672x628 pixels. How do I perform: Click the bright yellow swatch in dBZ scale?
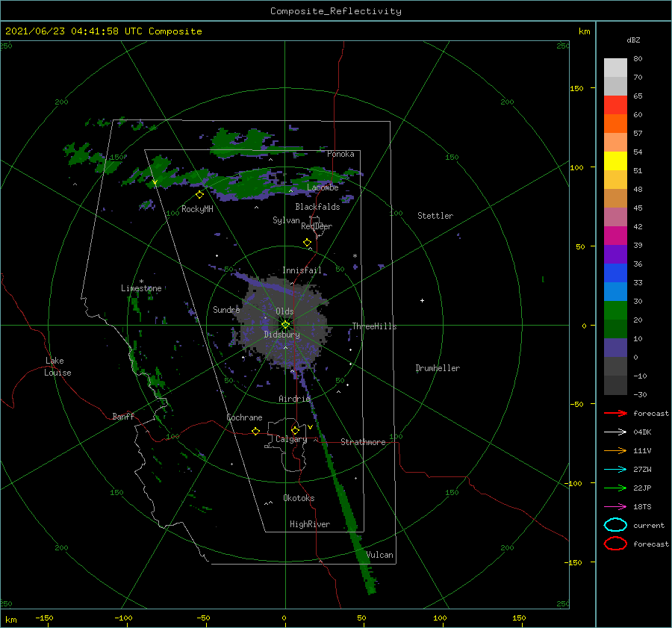click(x=615, y=161)
